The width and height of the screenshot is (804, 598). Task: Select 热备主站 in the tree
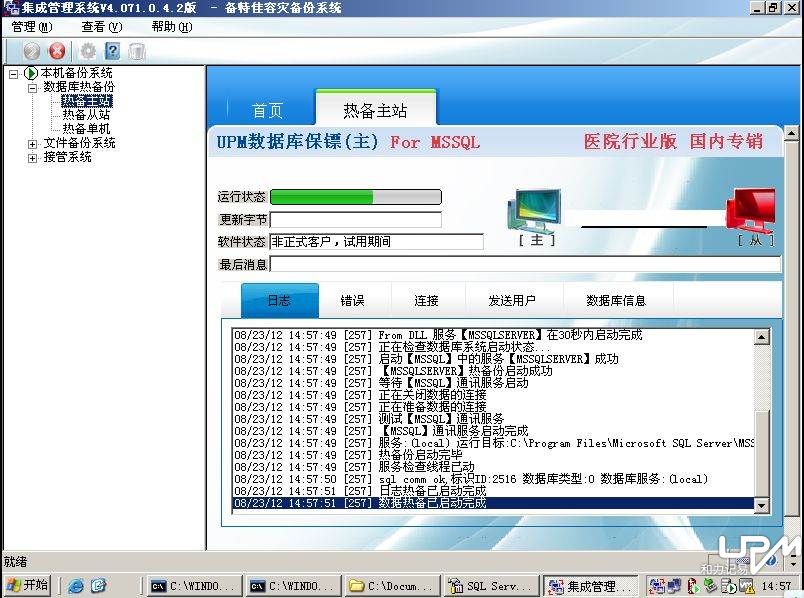87,101
